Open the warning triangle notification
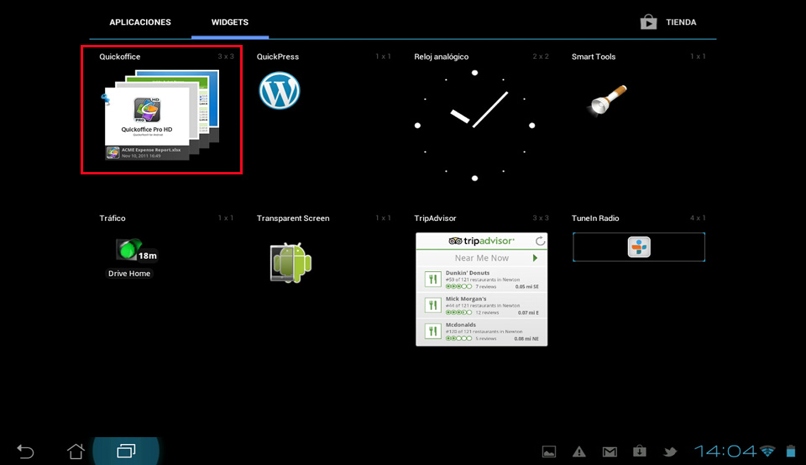 [579, 452]
